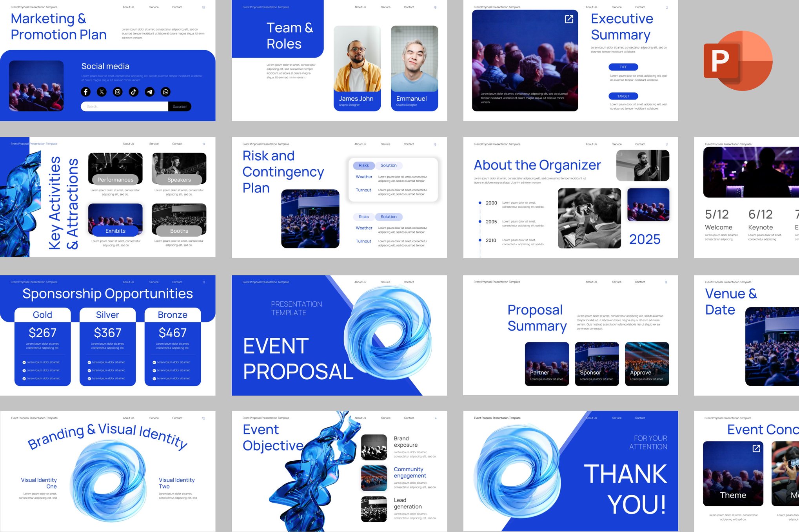This screenshot has width=799, height=532.
Task: Select the Risks tab in the lower section
Action: (364, 217)
